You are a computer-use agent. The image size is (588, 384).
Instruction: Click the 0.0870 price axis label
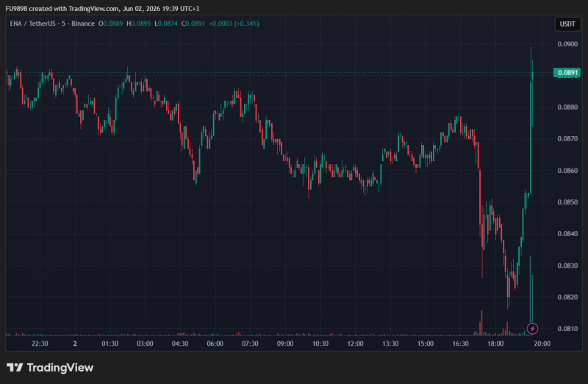click(x=567, y=139)
